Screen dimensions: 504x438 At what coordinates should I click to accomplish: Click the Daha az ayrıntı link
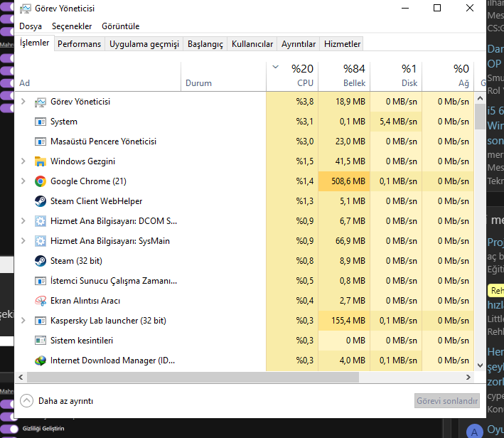pos(65,401)
